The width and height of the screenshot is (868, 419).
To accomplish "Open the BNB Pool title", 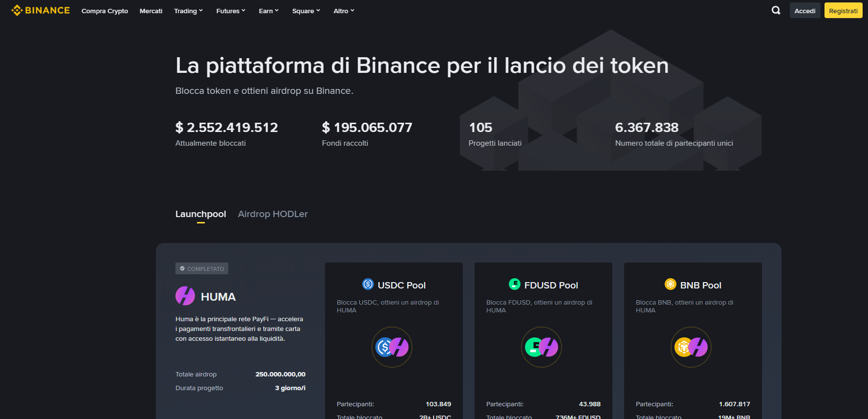I will click(x=701, y=285).
